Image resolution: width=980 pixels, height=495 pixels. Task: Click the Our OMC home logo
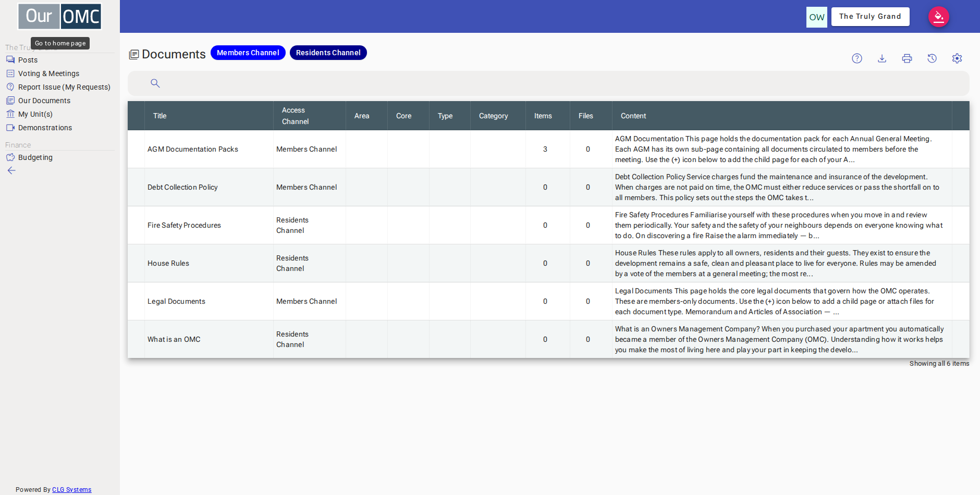click(x=59, y=16)
